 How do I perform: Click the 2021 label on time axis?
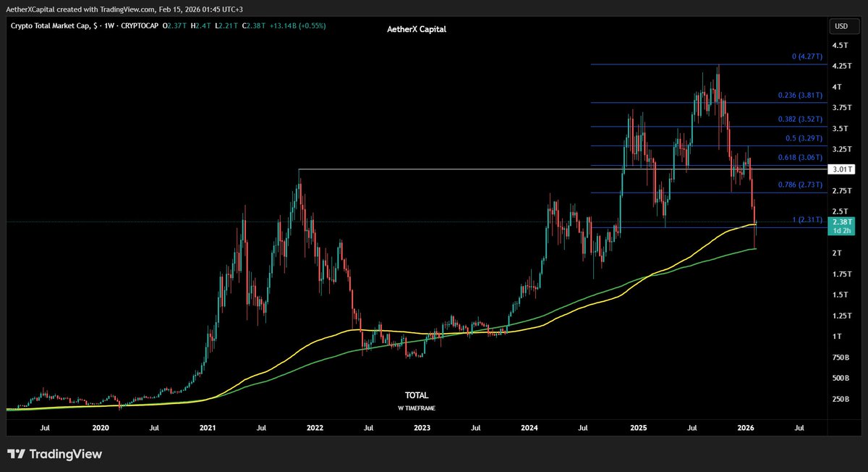[208, 429]
